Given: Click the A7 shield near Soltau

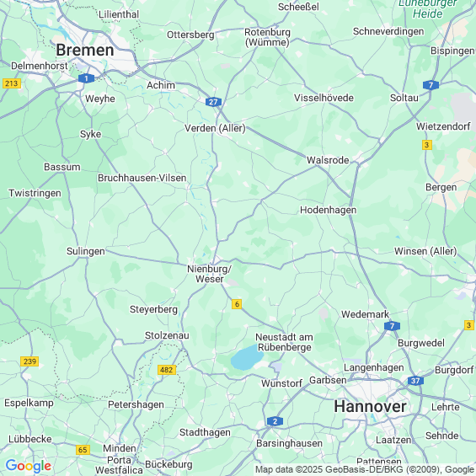Looking at the screenshot, I should pyautogui.click(x=431, y=85).
